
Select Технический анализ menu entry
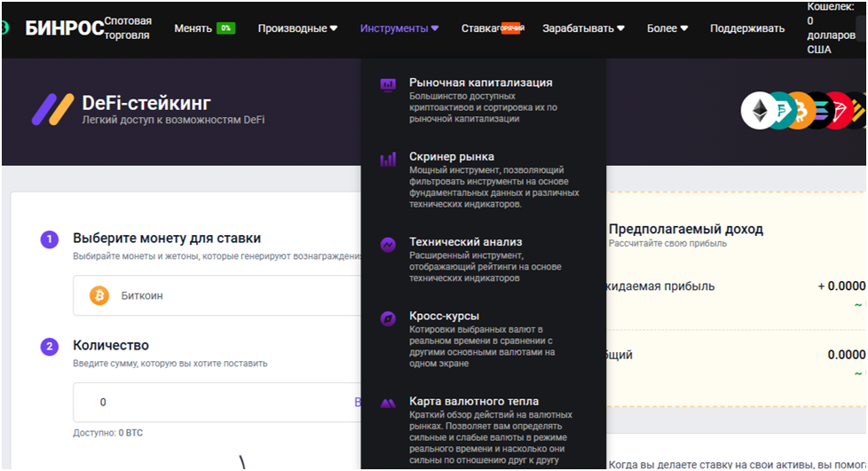coord(483,260)
